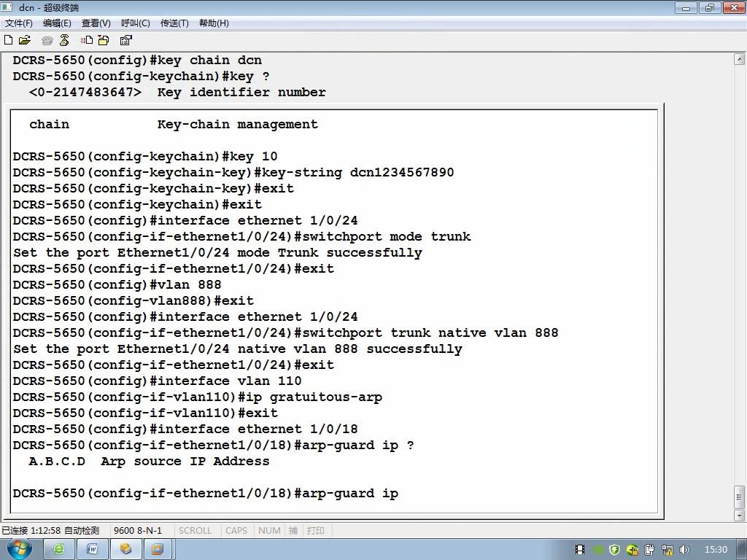
Task: Click the line 'key chain dcn'
Action: point(137,61)
